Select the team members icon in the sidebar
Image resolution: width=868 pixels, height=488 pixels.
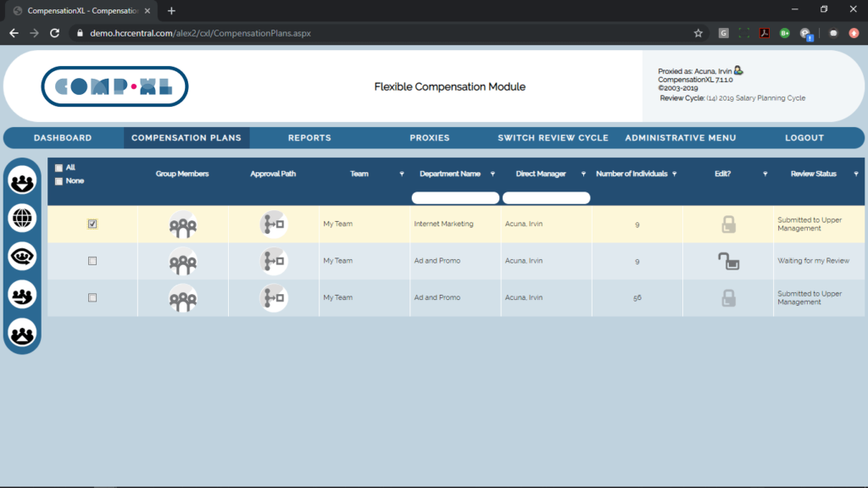point(22,180)
